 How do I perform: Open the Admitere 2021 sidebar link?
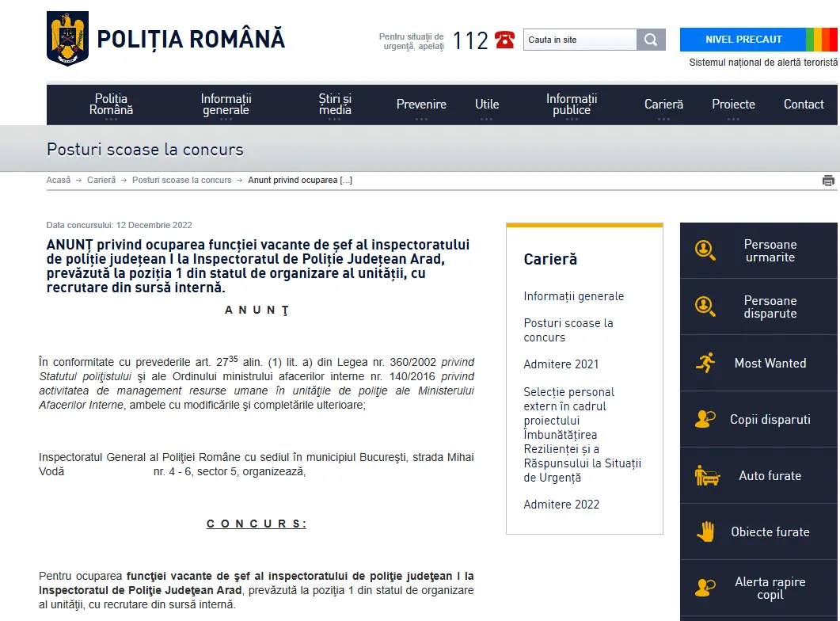click(561, 364)
